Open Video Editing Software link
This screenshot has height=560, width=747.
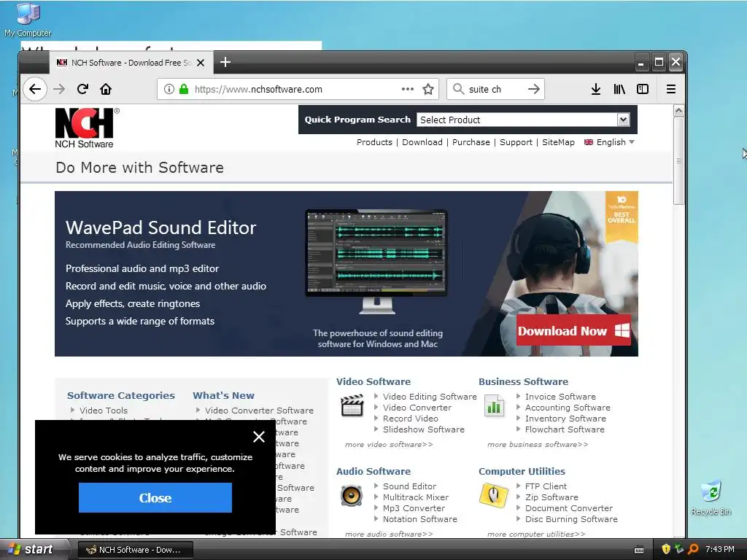pyautogui.click(x=430, y=396)
